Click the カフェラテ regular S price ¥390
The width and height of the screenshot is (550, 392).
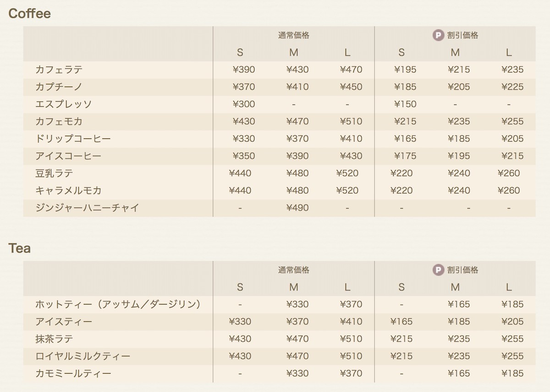pyautogui.click(x=244, y=70)
